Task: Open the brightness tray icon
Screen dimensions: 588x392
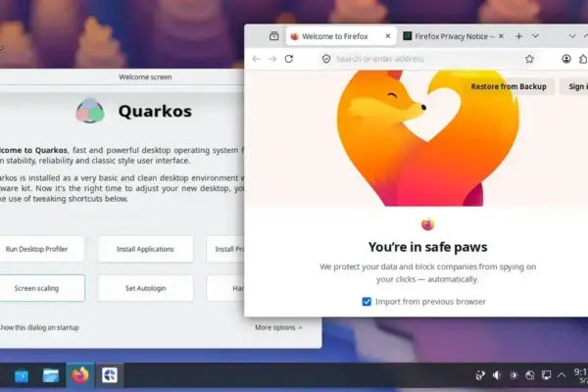Action: click(x=514, y=375)
